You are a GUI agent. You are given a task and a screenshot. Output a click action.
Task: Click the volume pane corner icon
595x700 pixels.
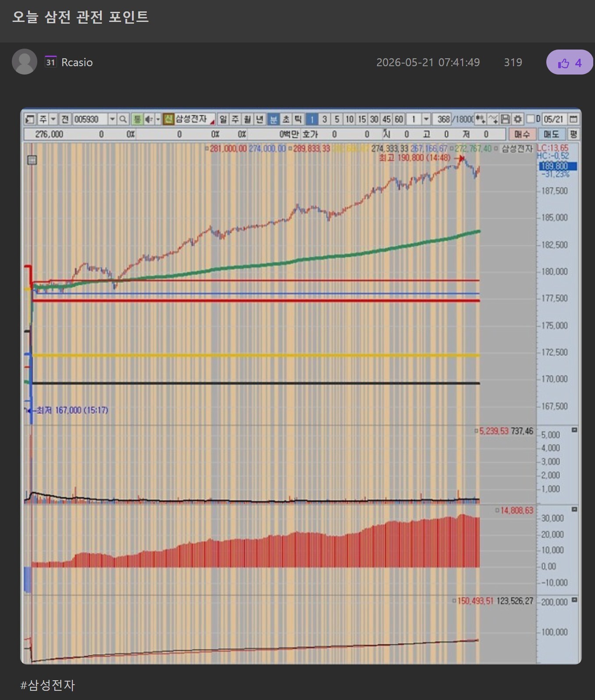click(574, 430)
